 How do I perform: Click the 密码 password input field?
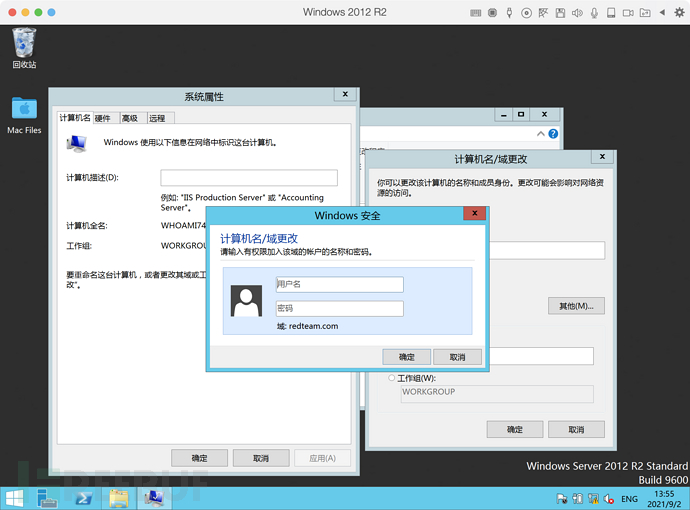[x=339, y=309]
